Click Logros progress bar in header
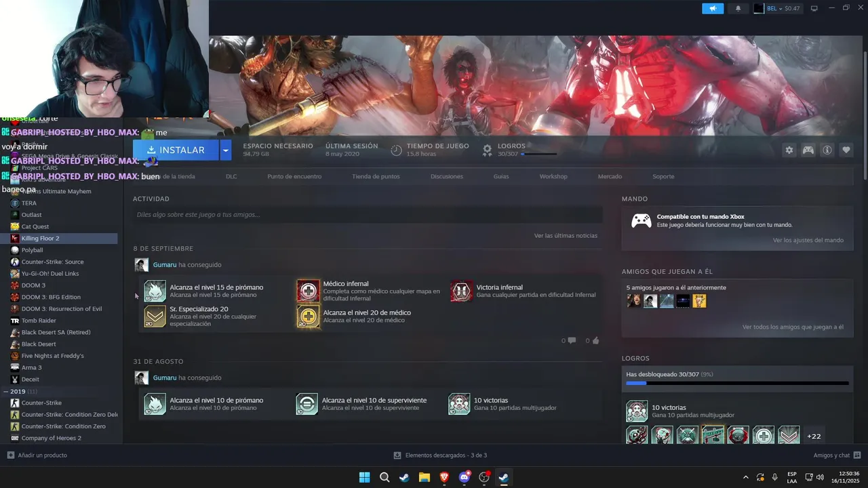The image size is (868, 488). [x=540, y=154]
